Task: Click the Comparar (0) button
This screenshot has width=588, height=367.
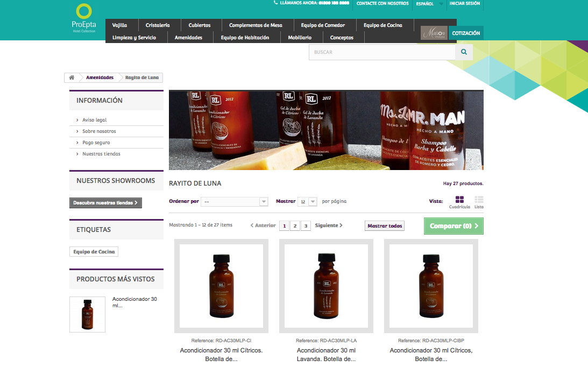Action: tap(454, 226)
